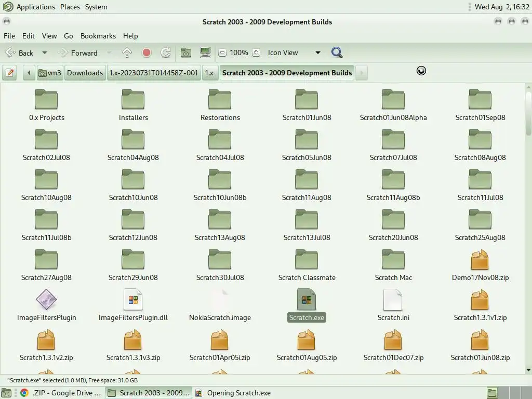The width and height of the screenshot is (532, 399).
Task: Open the Help menu
Action: [130, 36]
